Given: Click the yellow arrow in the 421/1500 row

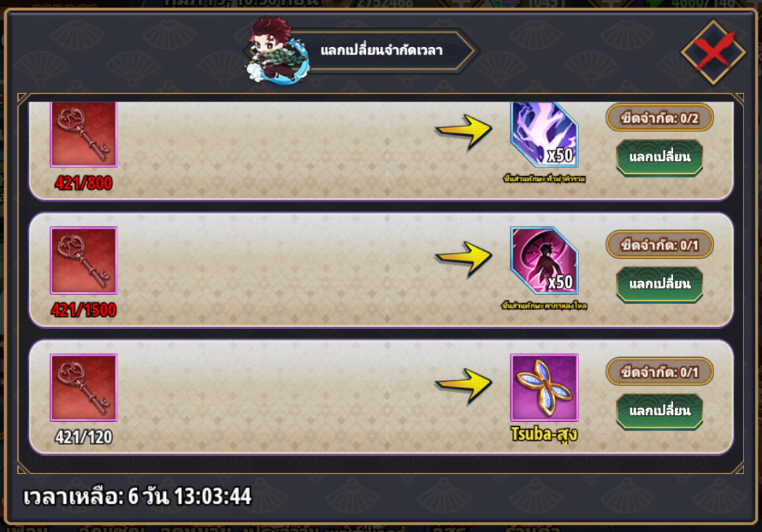Looking at the screenshot, I should [x=463, y=259].
